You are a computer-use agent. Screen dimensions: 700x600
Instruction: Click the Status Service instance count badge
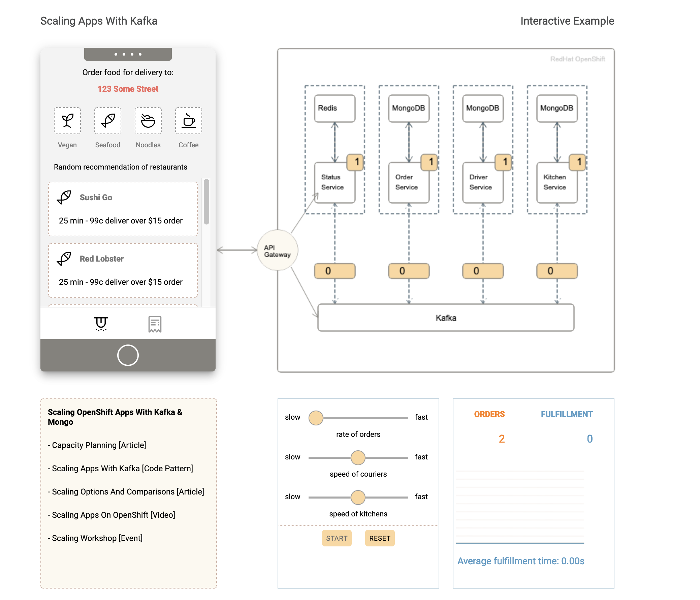356,162
